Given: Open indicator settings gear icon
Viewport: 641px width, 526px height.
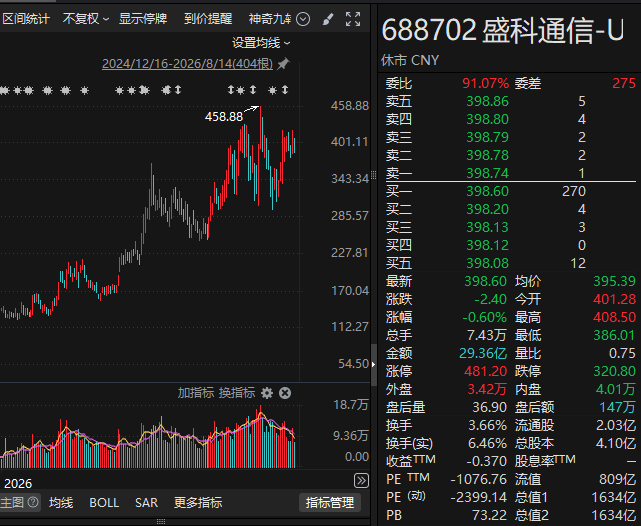Looking at the screenshot, I should [x=267, y=393].
